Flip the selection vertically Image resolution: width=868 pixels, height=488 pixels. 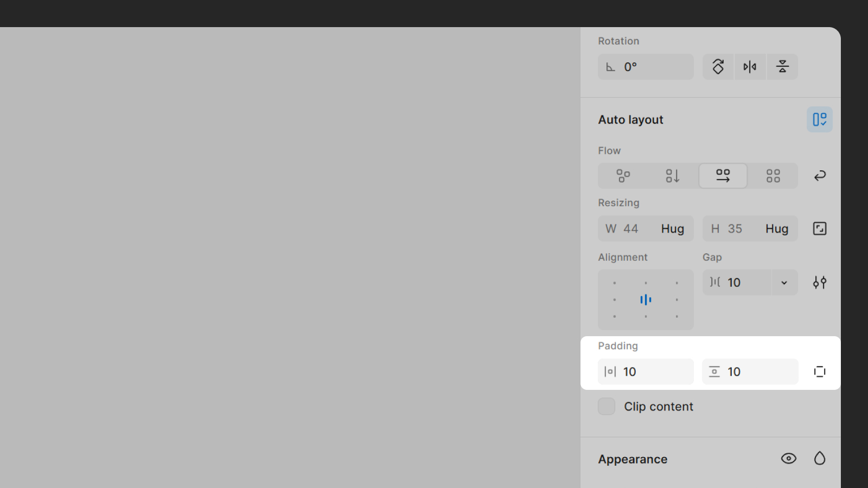pos(782,67)
